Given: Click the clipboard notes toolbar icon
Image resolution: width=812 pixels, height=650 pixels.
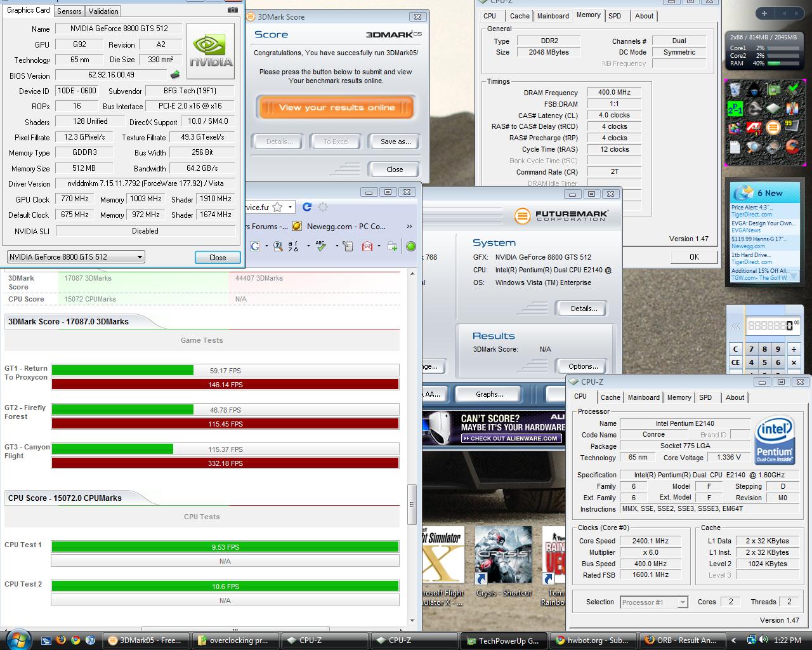Looking at the screenshot, I should (x=348, y=246).
